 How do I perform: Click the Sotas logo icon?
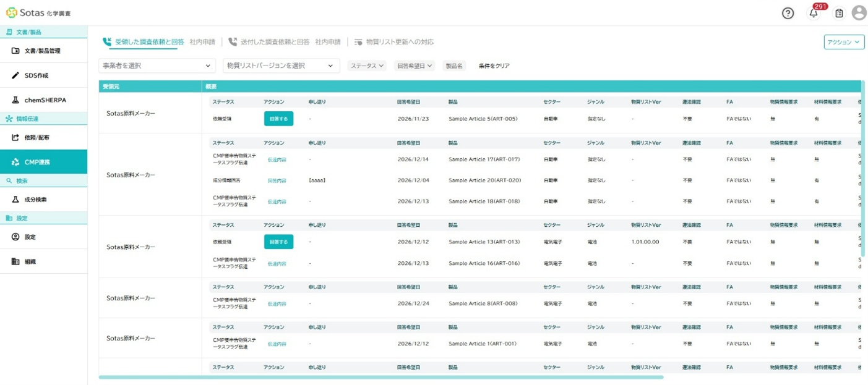[x=11, y=12]
